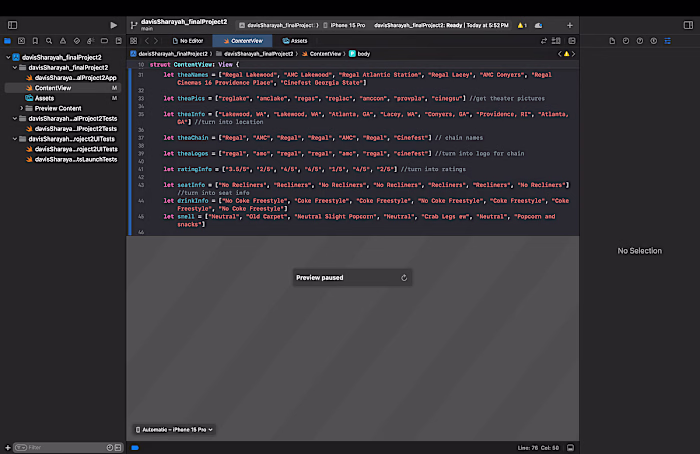This screenshot has width=700, height=454.
Task: Open the scheme selector davisSharayah_finalProject2
Action: point(278,25)
